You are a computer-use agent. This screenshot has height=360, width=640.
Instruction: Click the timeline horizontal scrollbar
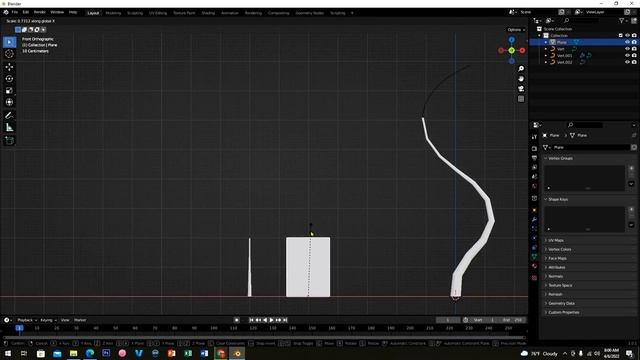[264, 338]
